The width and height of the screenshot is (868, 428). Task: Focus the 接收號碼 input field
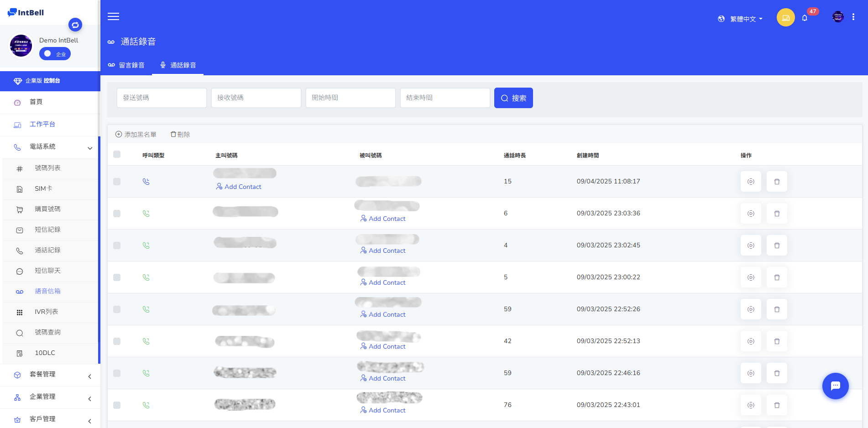tap(256, 98)
